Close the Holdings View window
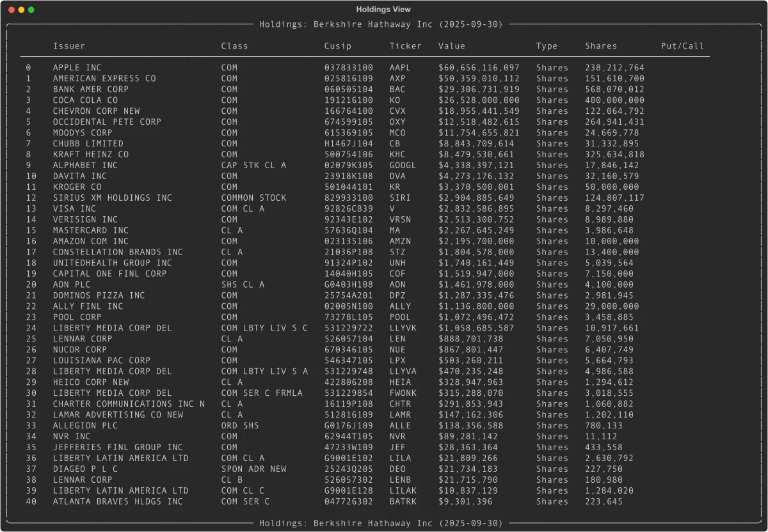 click(11, 10)
